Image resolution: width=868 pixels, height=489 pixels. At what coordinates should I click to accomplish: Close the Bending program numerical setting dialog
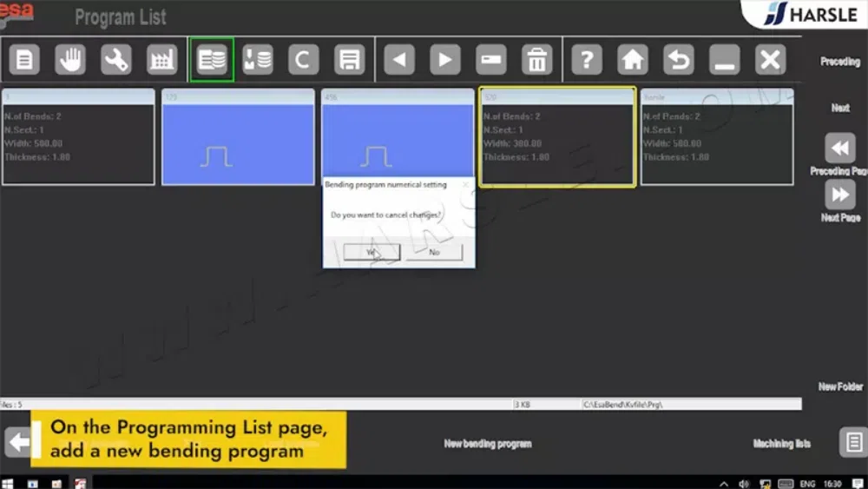coord(465,184)
